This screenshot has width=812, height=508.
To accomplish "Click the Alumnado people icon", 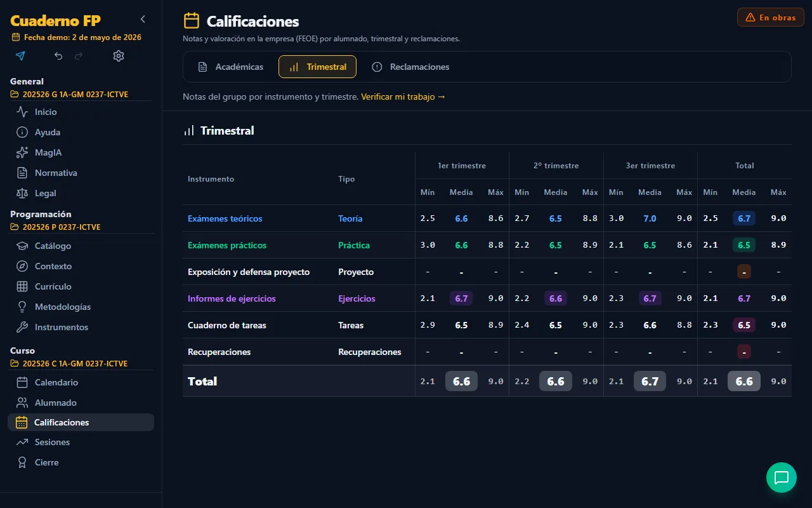I will coord(22,403).
